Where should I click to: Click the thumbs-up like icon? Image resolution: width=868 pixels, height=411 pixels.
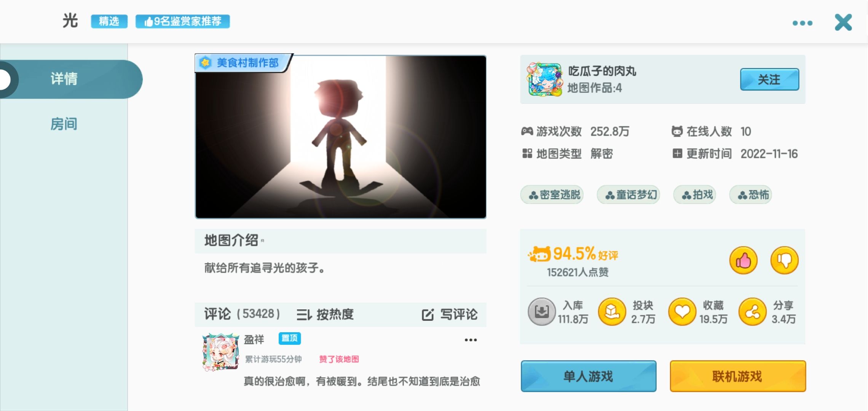743,260
